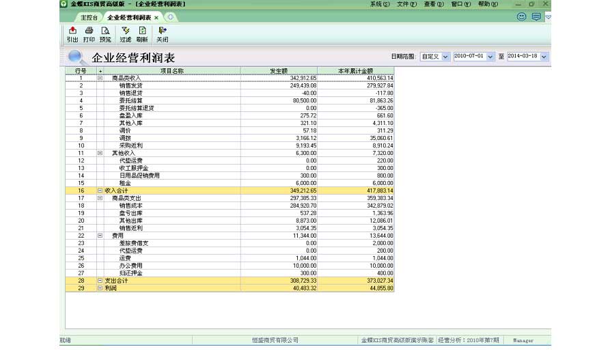Click the 引出 export icon

coord(72,34)
